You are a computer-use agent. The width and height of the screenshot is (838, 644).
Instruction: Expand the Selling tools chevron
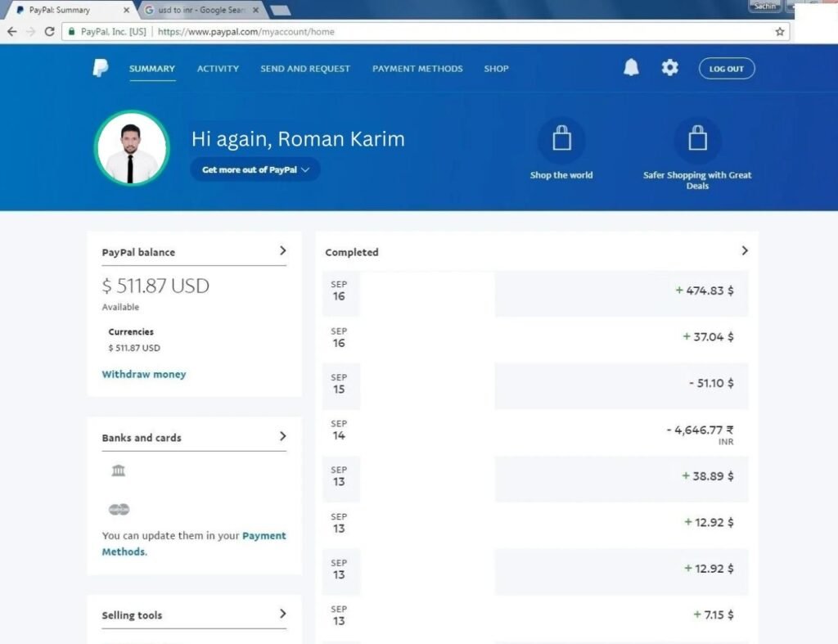tap(282, 614)
